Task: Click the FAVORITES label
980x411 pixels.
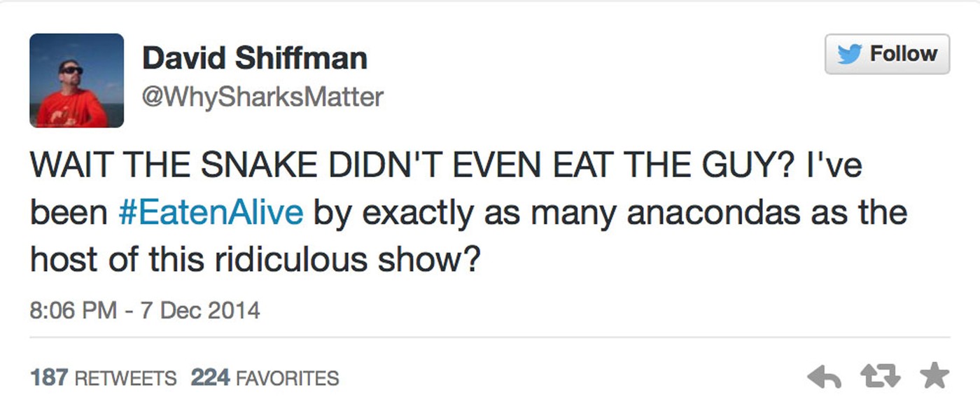Action: 287,379
